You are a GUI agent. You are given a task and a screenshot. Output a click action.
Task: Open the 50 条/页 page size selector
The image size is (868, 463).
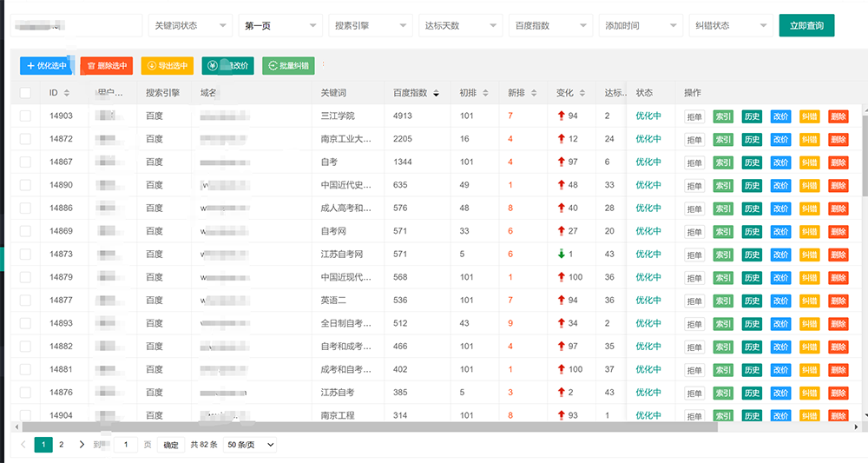(x=250, y=445)
